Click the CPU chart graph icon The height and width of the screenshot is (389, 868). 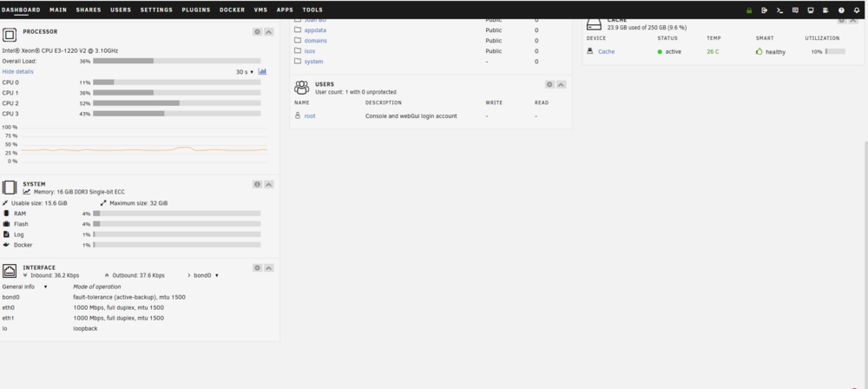(x=262, y=71)
